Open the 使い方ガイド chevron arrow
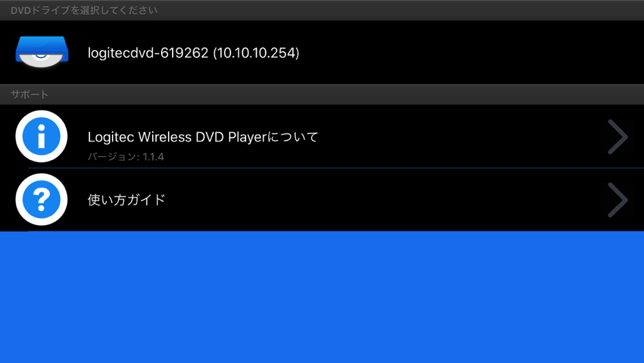Viewport: 644px width, 363px height. point(618,200)
